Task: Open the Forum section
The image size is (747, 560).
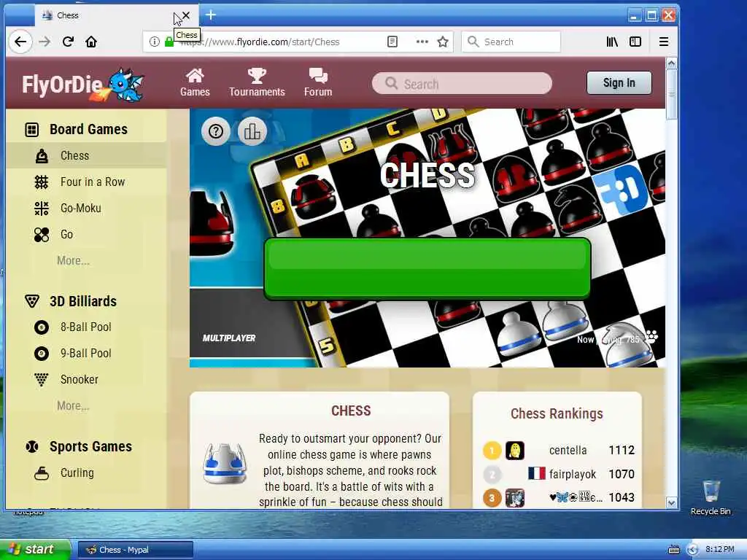Action: [x=318, y=83]
